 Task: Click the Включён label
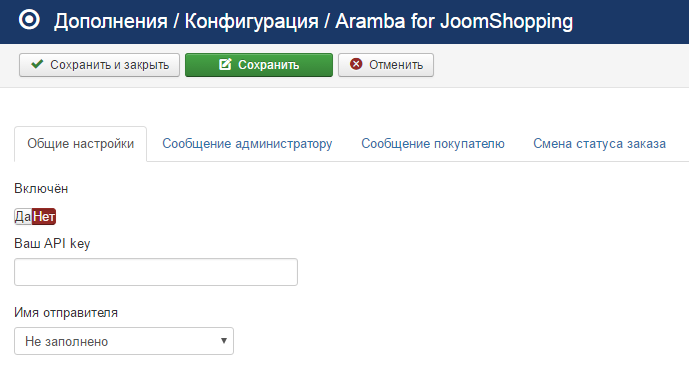[x=41, y=189]
